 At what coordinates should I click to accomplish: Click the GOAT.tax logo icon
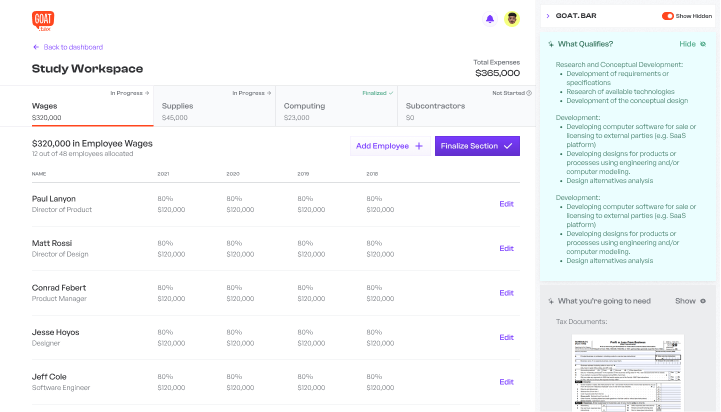43,20
